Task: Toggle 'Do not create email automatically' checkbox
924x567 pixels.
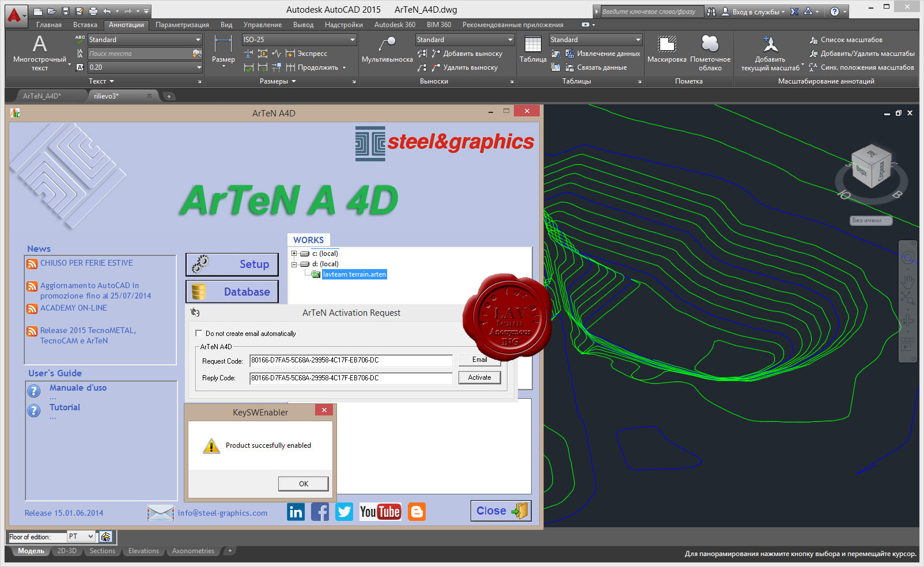Action: click(x=199, y=333)
